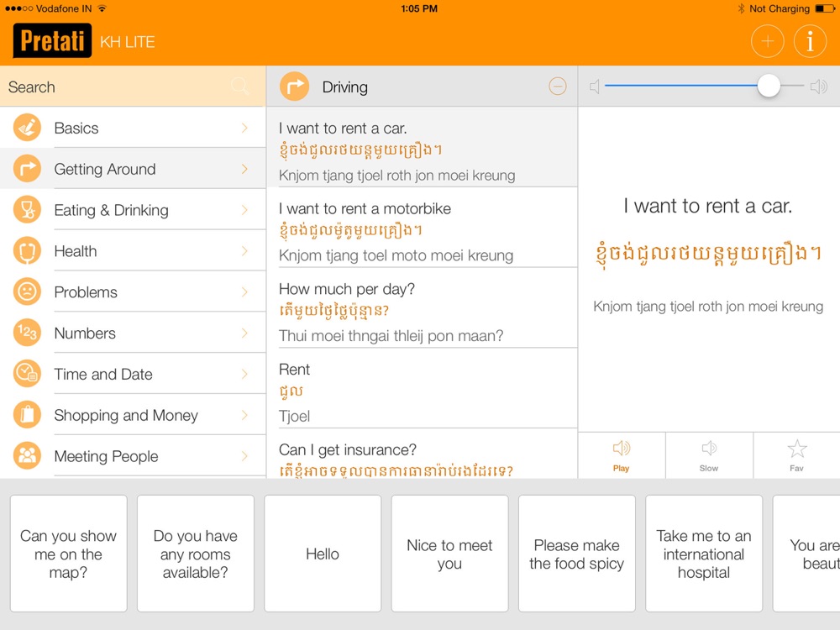Tap 'Take me to an international hospital' card
The width and height of the screenshot is (840, 630).
pos(704,554)
